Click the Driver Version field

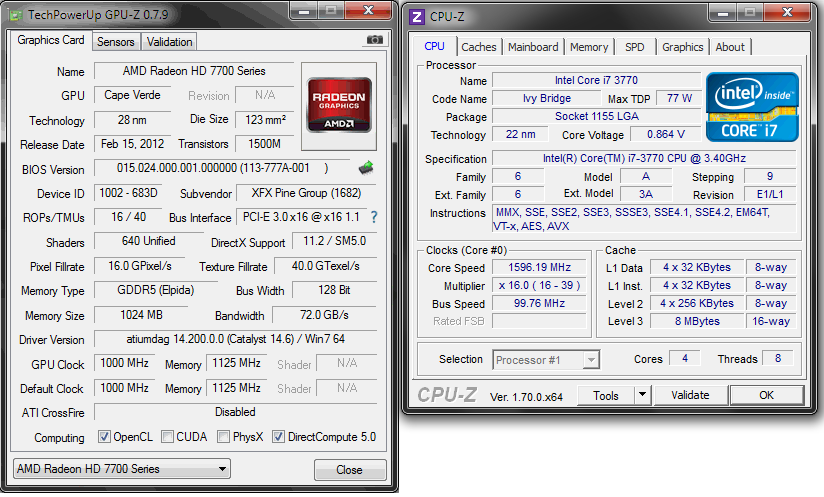point(235,339)
